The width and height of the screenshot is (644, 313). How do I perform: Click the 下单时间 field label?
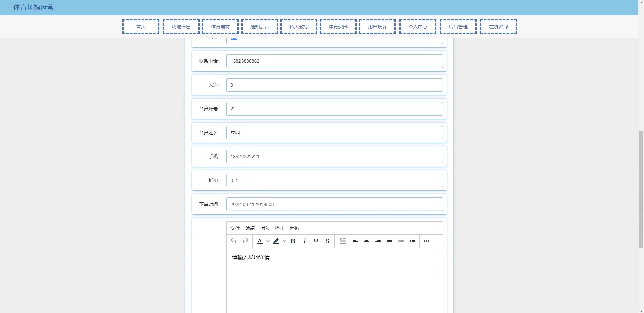pyautogui.click(x=209, y=204)
